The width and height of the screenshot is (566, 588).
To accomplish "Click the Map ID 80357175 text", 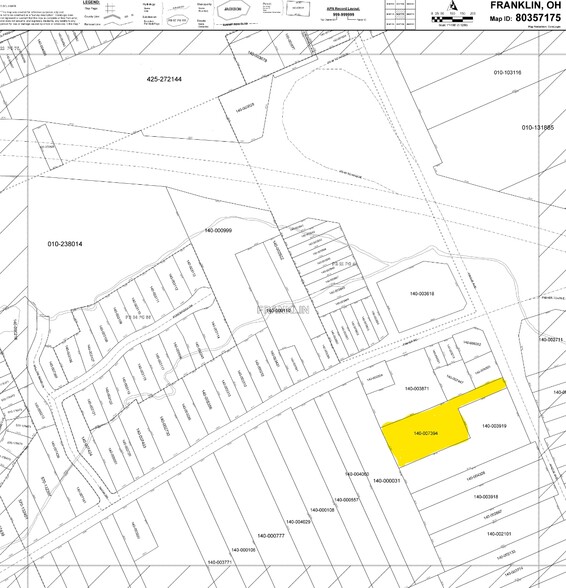I will point(525,18).
